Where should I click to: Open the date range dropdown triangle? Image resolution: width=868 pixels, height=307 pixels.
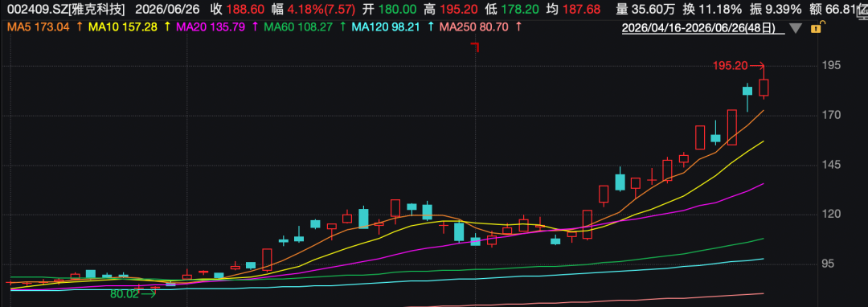point(796,29)
